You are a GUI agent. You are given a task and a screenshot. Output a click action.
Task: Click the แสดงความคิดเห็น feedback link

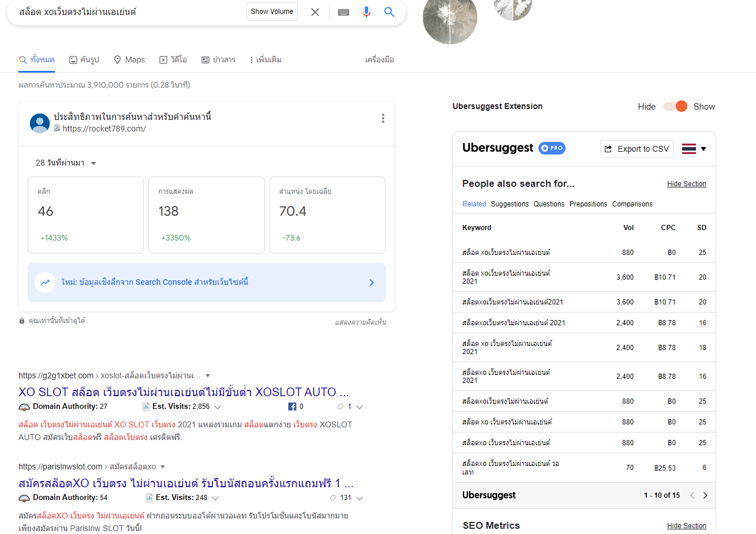(361, 322)
